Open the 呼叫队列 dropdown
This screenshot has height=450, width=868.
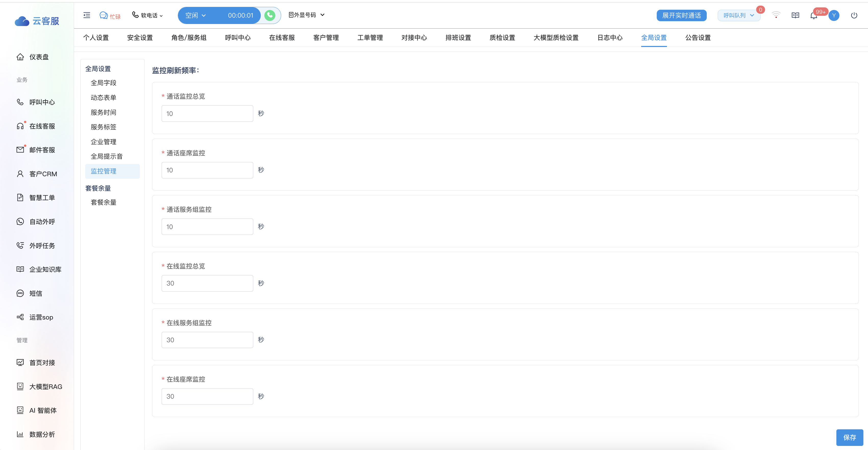click(x=739, y=16)
